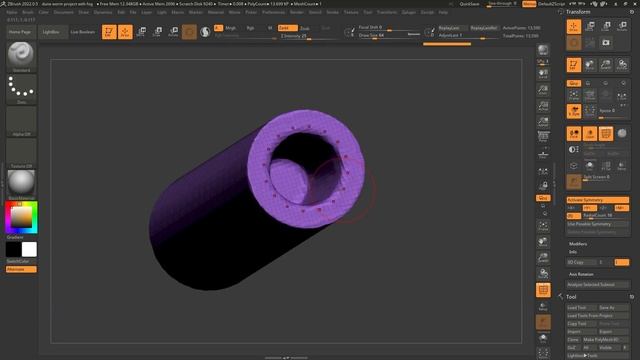This screenshot has width=640, height=360.
Task: Expand the Info section
Action: pos(573,252)
